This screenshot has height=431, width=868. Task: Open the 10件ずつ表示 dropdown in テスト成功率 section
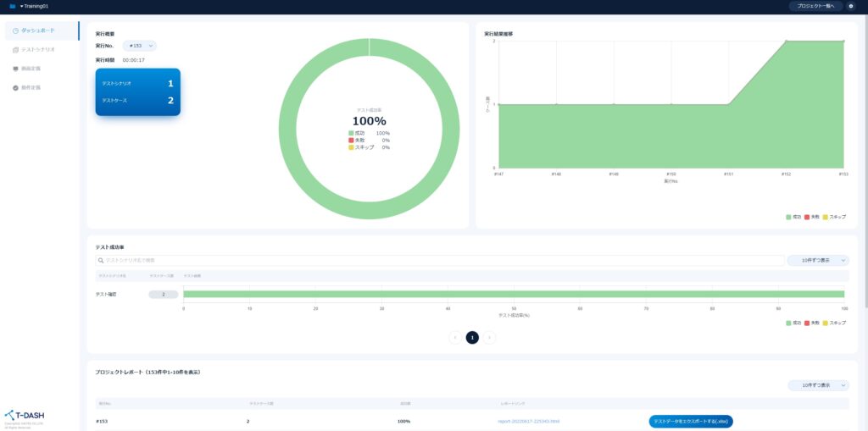(x=818, y=260)
